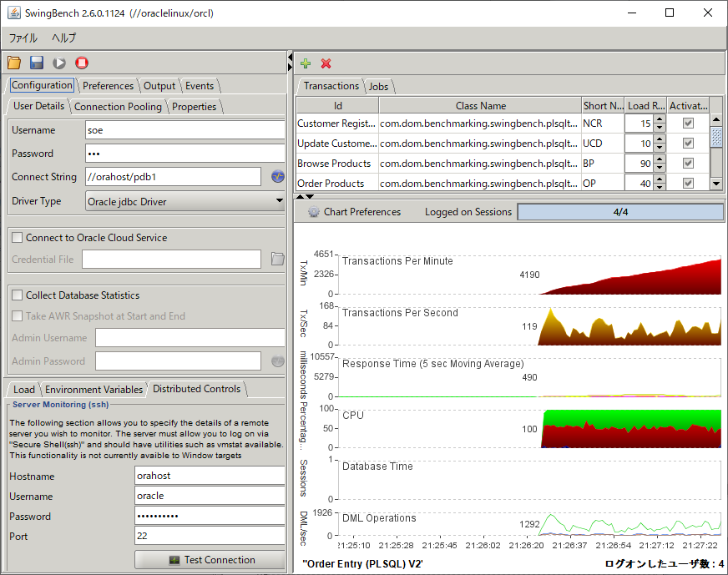The height and width of the screenshot is (575, 728).
Task: Open the ファイル menu
Action: tap(23, 38)
